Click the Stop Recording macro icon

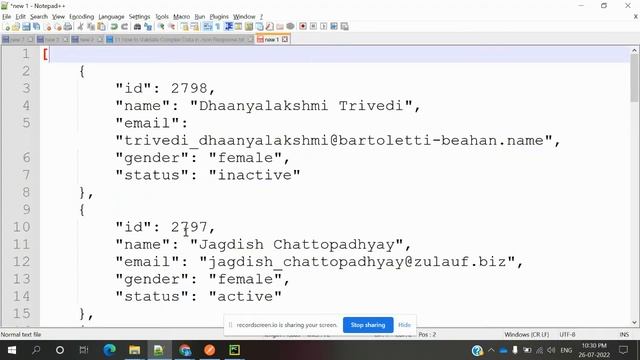pyautogui.click(x=313, y=27)
